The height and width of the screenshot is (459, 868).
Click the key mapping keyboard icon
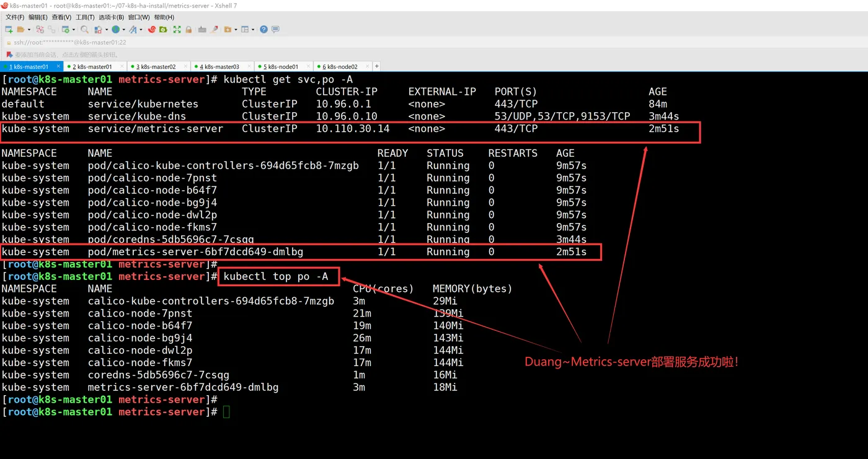[x=202, y=30]
